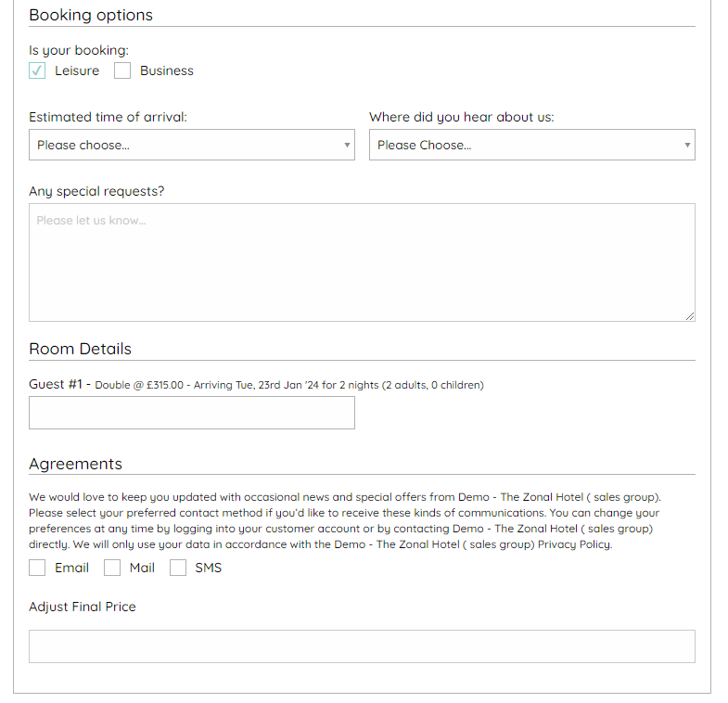Focus the special requests text area
Screen dimensions: 728x703
(x=362, y=262)
